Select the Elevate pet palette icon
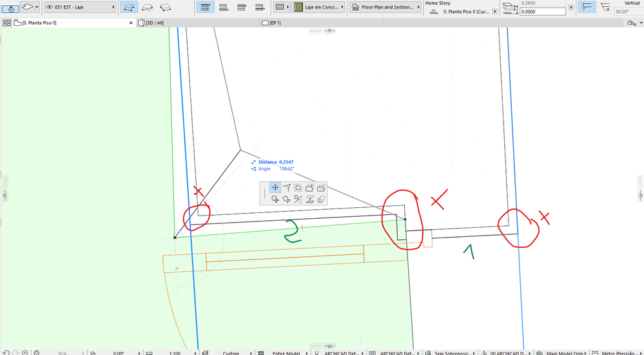 309,199
